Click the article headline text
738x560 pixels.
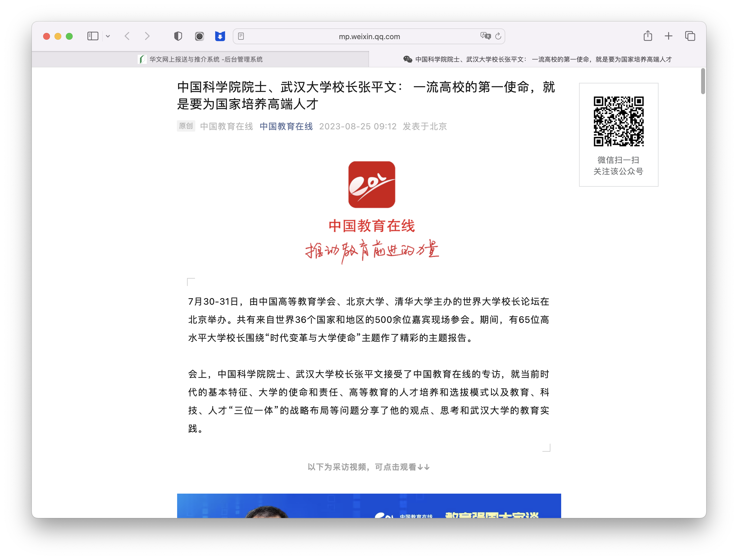366,95
